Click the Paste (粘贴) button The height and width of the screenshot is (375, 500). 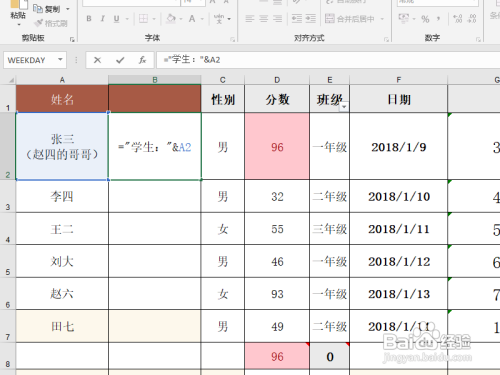[x=18, y=10]
